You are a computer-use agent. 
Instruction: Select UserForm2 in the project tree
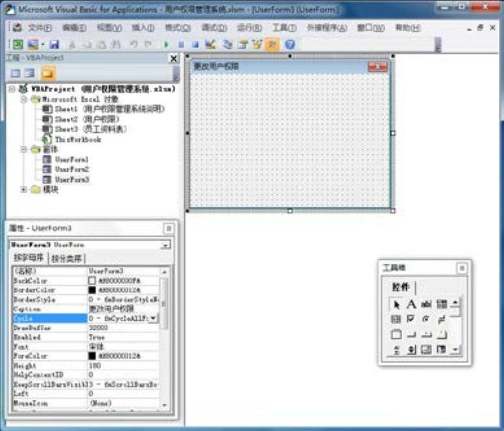[66, 169]
